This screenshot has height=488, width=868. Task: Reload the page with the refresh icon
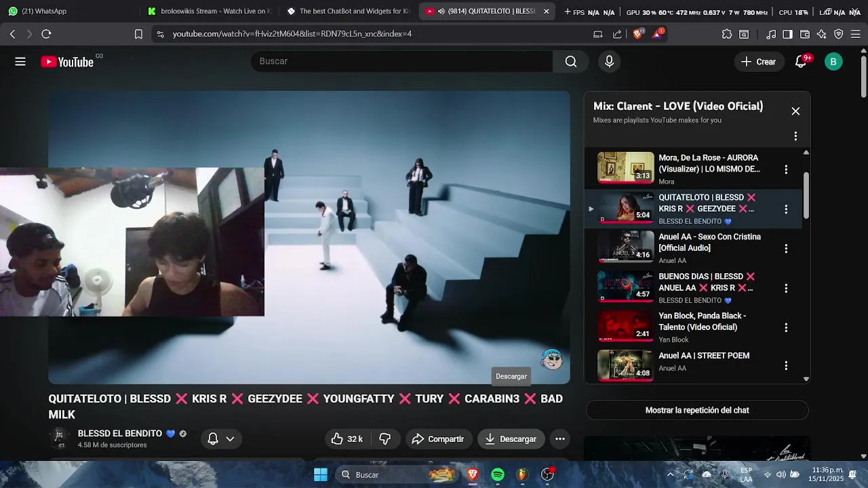[x=46, y=34]
